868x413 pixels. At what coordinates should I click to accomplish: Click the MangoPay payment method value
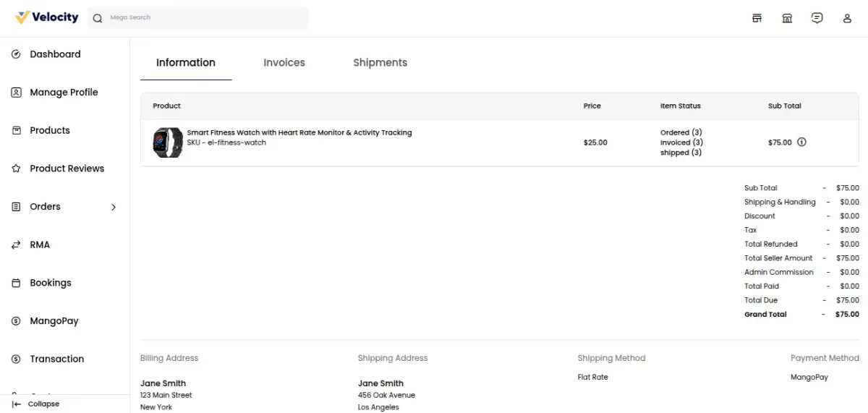pos(809,378)
